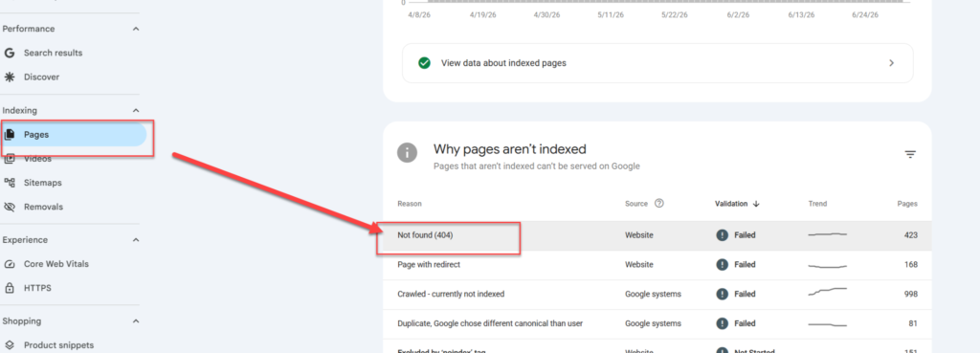Open the Not found (404) row
This screenshot has height=353, width=980.
click(657, 235)
